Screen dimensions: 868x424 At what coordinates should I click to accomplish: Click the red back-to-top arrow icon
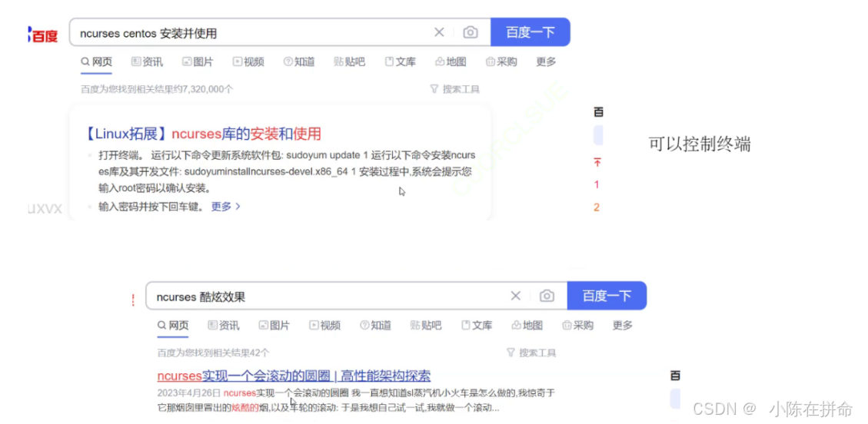point(597,163)
